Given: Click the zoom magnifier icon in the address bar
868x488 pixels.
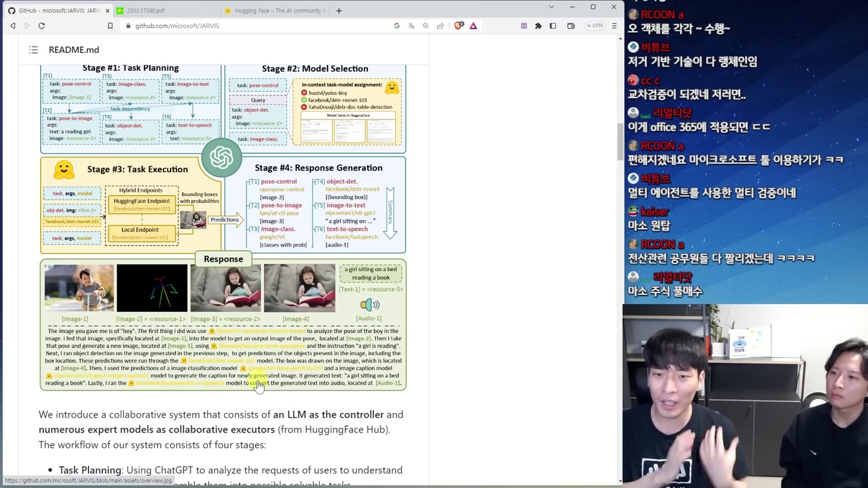Looking at the screenshot, I should [x=426, y=26].
